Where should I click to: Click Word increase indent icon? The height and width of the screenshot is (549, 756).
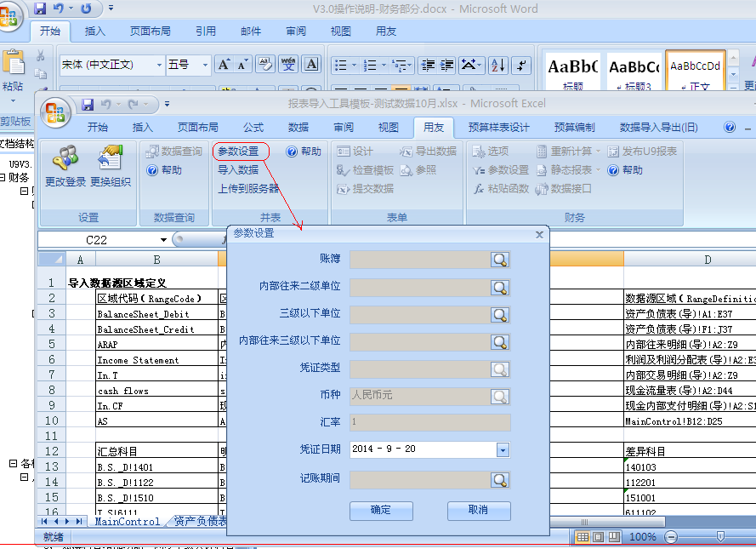click(447, 66)
